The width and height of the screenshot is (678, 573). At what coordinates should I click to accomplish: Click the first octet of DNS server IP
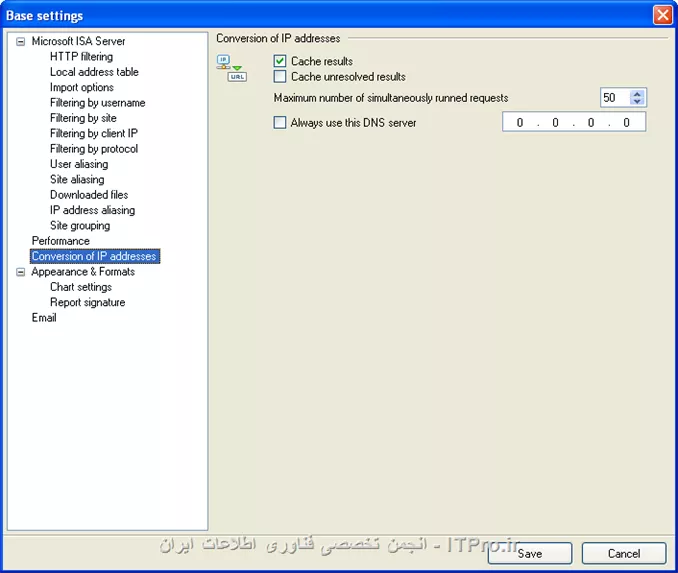(520, 123)
